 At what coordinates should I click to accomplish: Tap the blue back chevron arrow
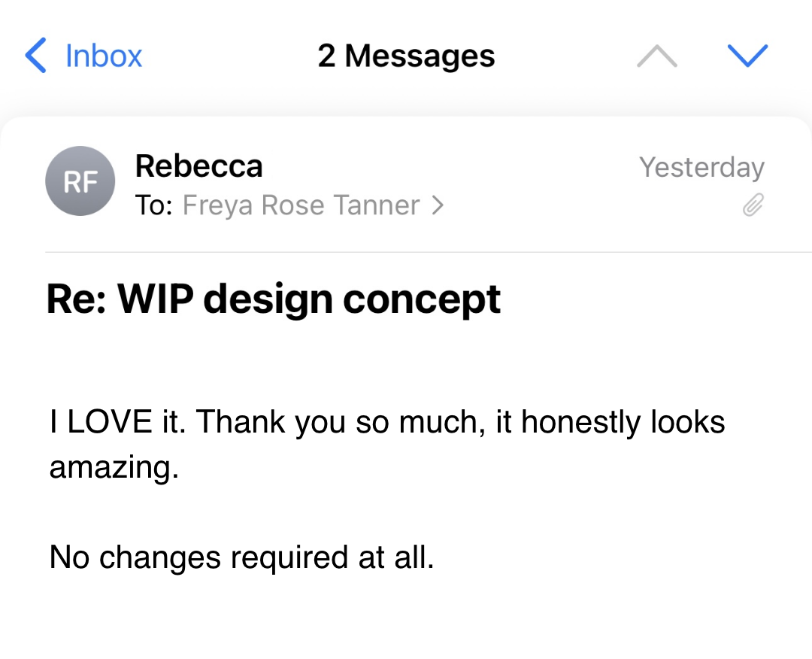pos(36,56)
